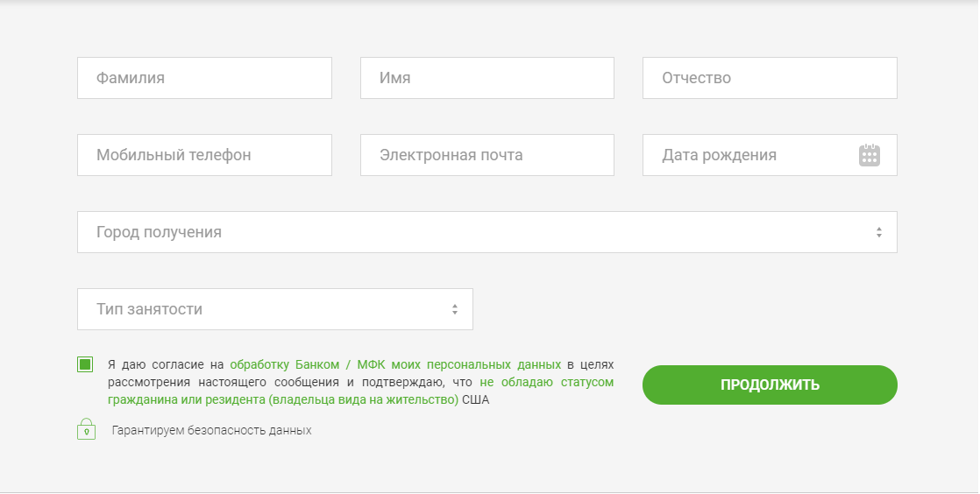Open the calendar date picker icon

point(869,155)
